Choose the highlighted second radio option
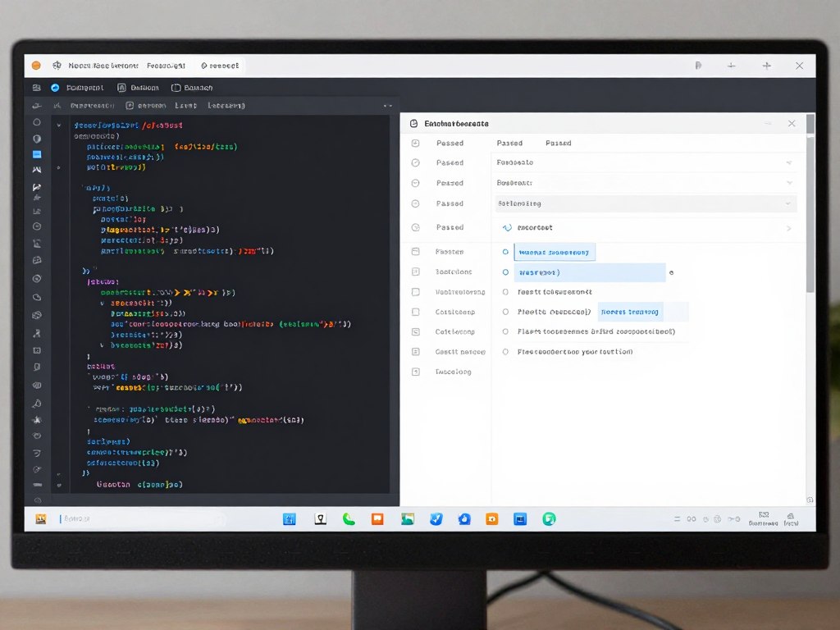This screenshot has height=630, width=840. (x=505, y=272)
